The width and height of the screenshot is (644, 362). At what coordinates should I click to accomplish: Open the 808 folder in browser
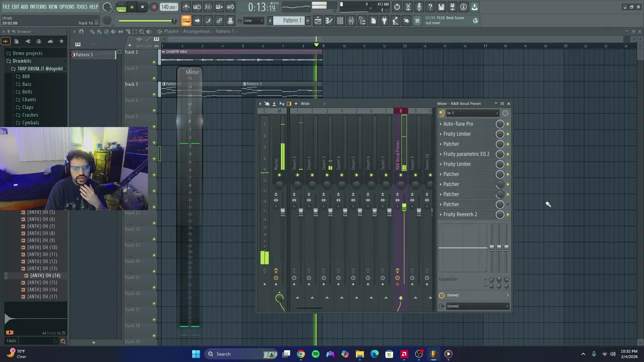coord(26,76)
